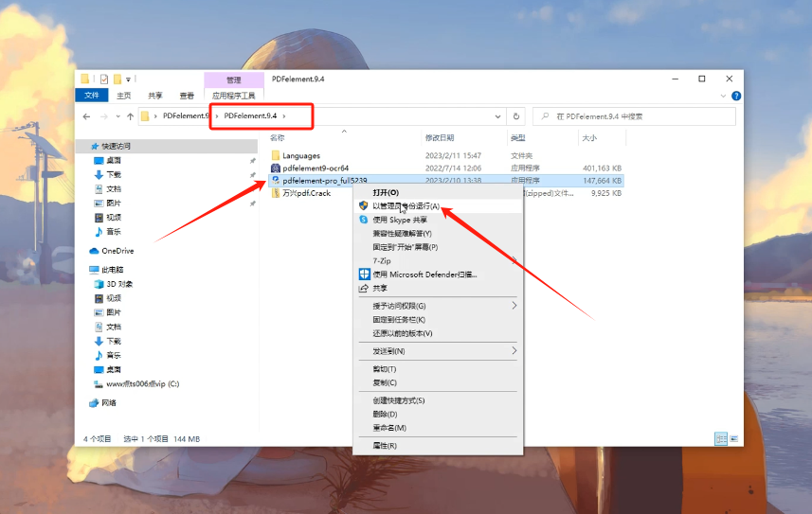Screen dimensions: 812x514
Task: Switch to large icons view layout
Action: (x=733, y=439)
